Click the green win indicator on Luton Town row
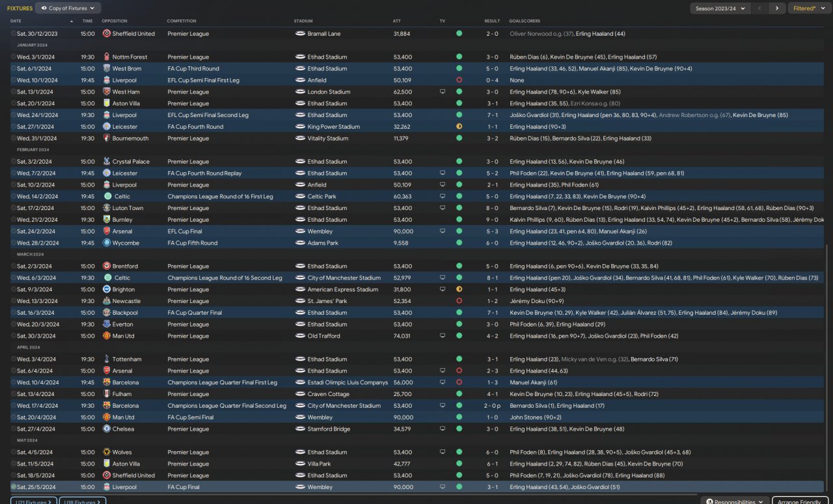This screenshot has height=504, width=833. click(459, 208)
